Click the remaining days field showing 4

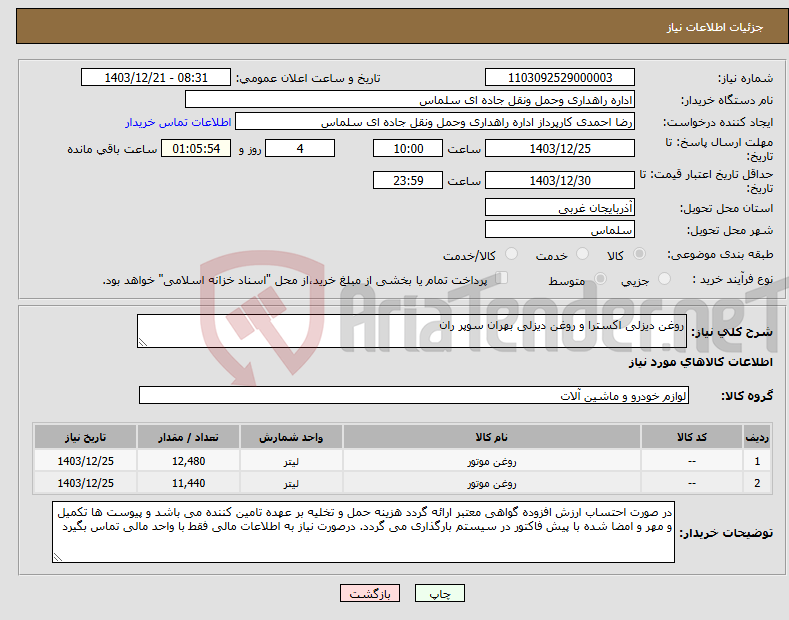point(300,148)
